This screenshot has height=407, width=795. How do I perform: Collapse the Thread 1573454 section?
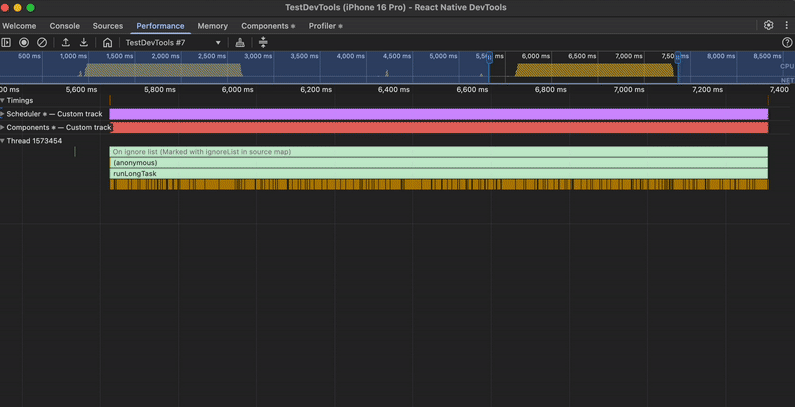coord(3,141)
